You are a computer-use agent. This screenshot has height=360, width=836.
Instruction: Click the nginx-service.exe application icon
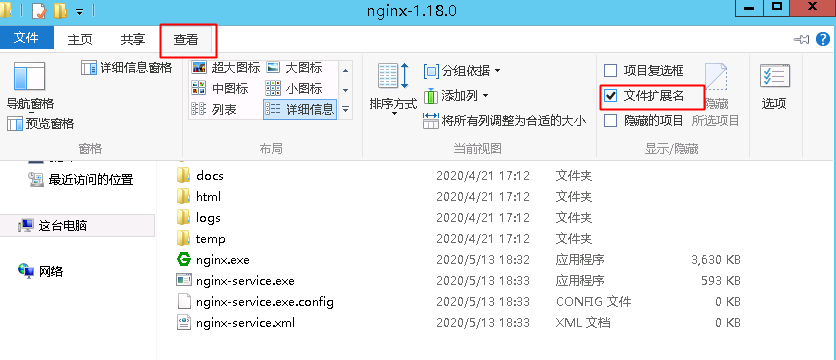coord(183,280)
